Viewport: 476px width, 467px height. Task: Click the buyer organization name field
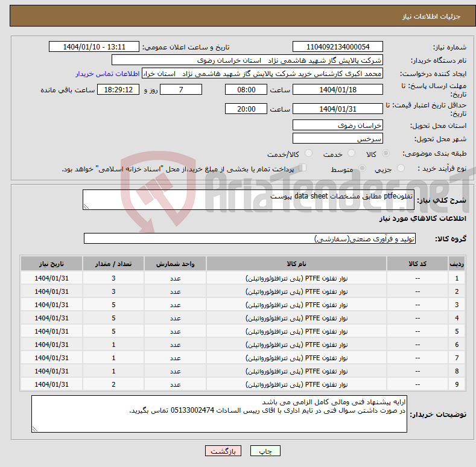coord(247,60)
